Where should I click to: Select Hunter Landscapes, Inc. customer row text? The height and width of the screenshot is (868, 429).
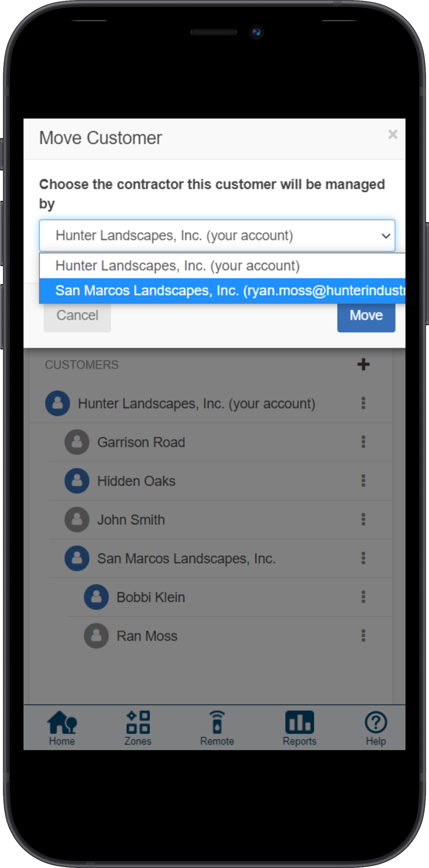click(197, 404)
